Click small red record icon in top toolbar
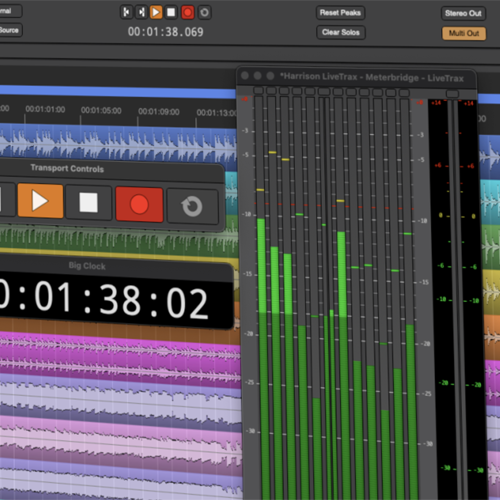500x500 pixels. (x=188, y=13)
